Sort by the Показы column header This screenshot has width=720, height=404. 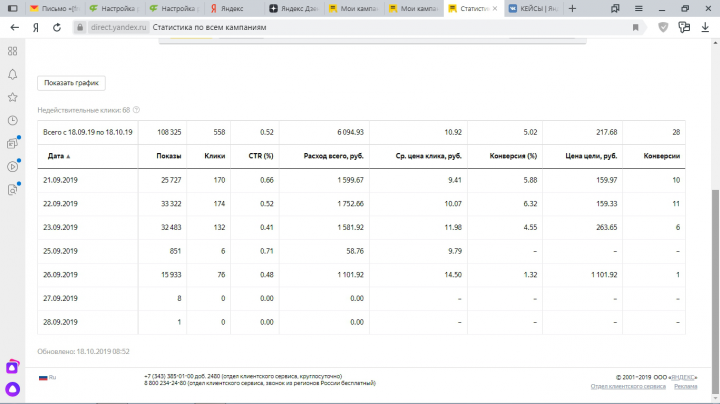(x=169, y=156)
